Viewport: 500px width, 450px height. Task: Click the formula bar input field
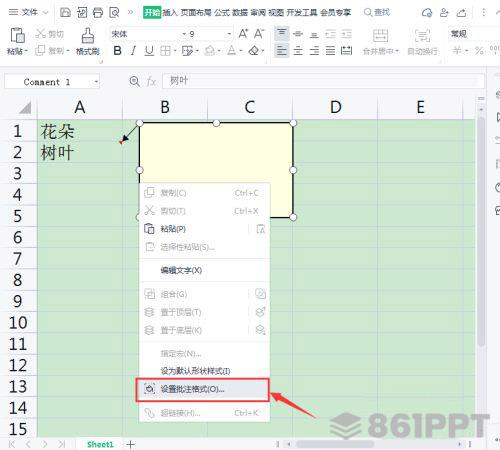pyautogui.click(x=323, y=81)
